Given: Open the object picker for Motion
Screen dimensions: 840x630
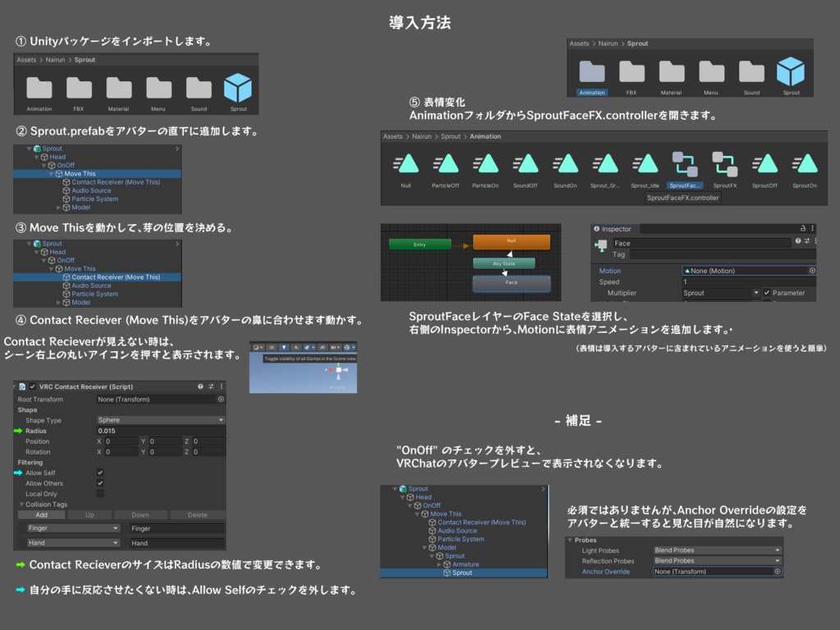Looking at the screenshot, I should pos(812,271).
